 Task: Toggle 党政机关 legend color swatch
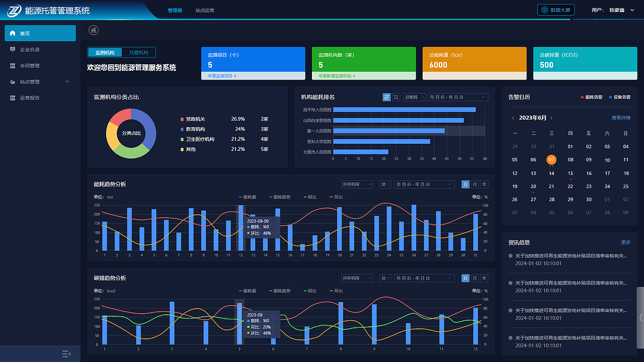point(182,119)
